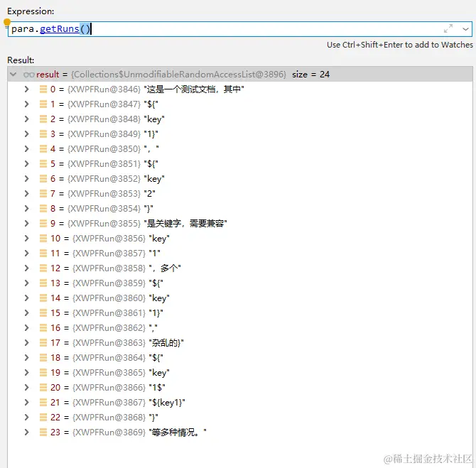
Task: Expand element 15 XWPFRun@3861
Action: point(27,312)
